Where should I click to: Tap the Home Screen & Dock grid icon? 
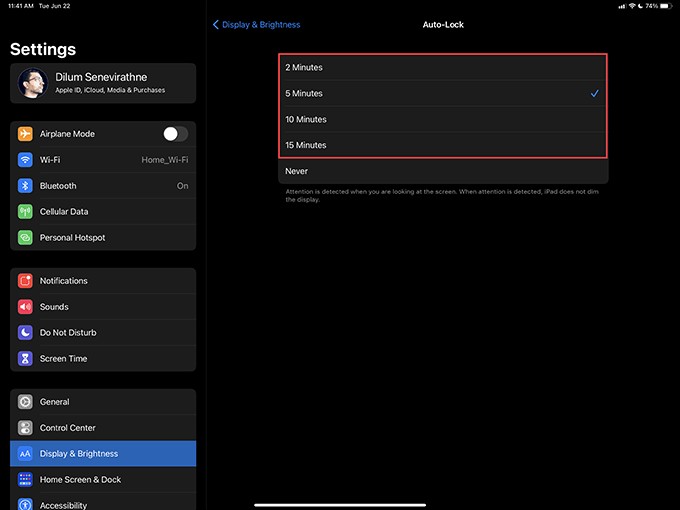click(25, 480)
